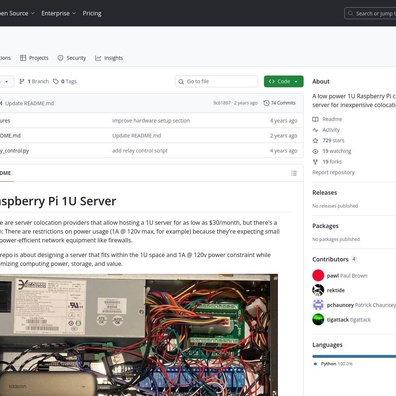Click Report repository link
The width and height of the screenshot is (396, 396).
pos(333,172)
